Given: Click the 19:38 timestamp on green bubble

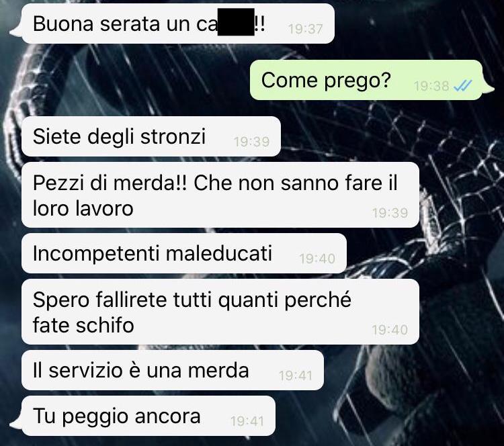Looking at the screenshot, I should point(431,86).
